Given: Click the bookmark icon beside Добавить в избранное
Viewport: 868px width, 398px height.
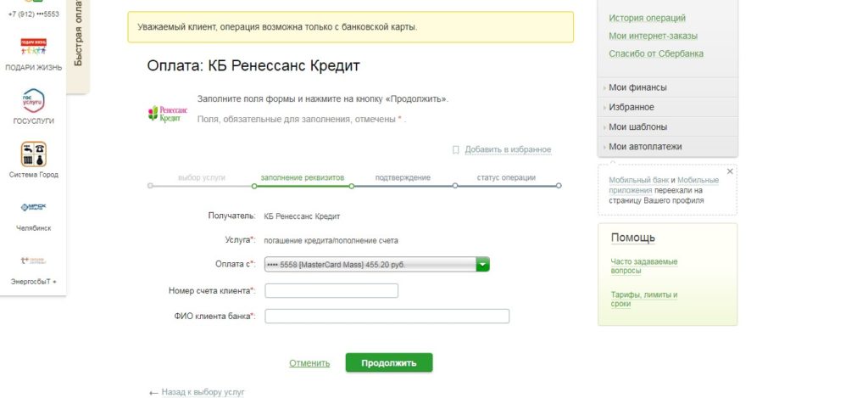Looking at the screenshot, I should (x=455, y=149).
